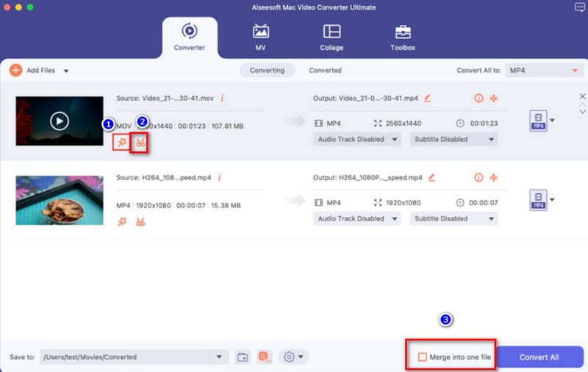Click the source 2560x1440 duration 00:01:23 text
The image size is (588, 372).
[192, 126]
